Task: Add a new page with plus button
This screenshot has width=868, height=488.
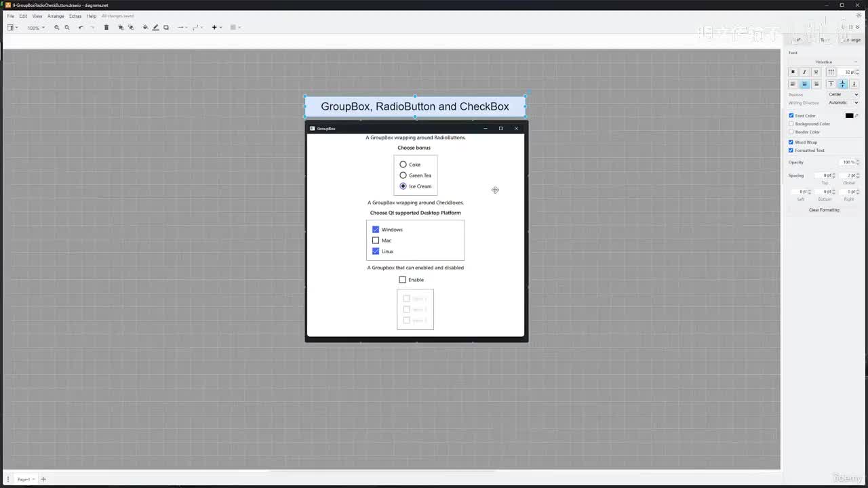Action: pos(43,479)
